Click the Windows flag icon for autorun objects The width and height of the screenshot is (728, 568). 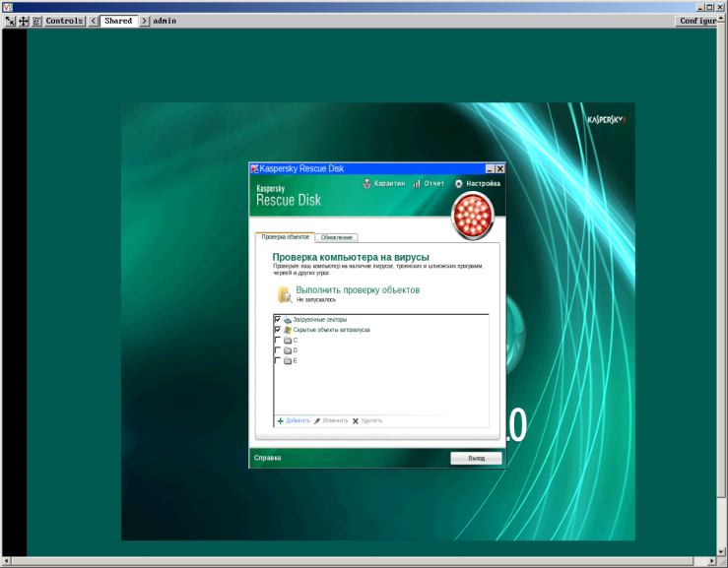click(288, 330)
